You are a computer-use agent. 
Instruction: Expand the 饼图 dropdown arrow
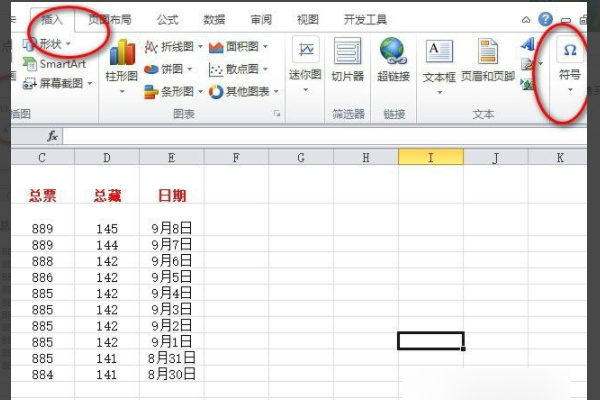[189, 69]
